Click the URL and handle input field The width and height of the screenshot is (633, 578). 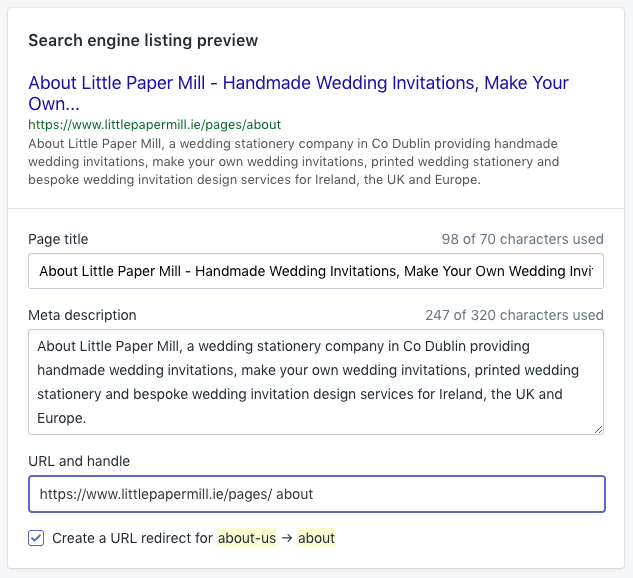(316, 494)
